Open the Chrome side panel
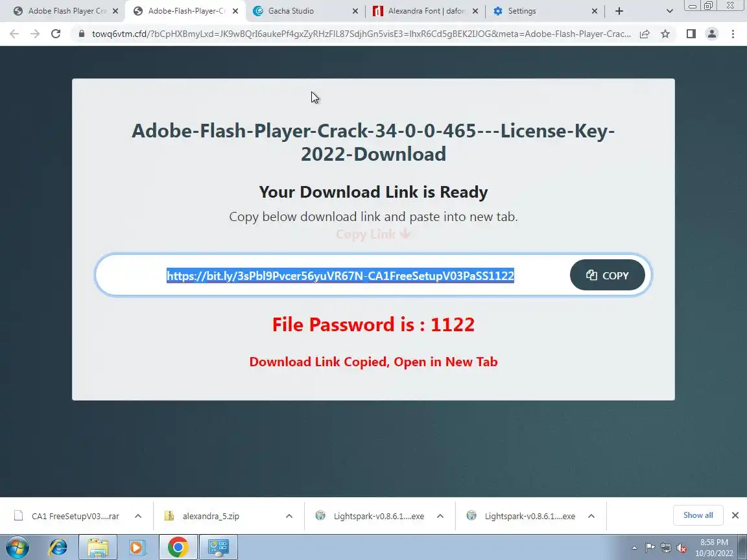 [x=691, y=34]
